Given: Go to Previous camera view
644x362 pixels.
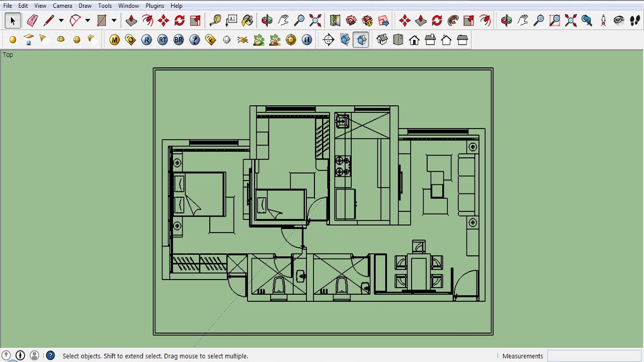Looking at the screenshot, I should pyautogui.click(x=587, y=21).
